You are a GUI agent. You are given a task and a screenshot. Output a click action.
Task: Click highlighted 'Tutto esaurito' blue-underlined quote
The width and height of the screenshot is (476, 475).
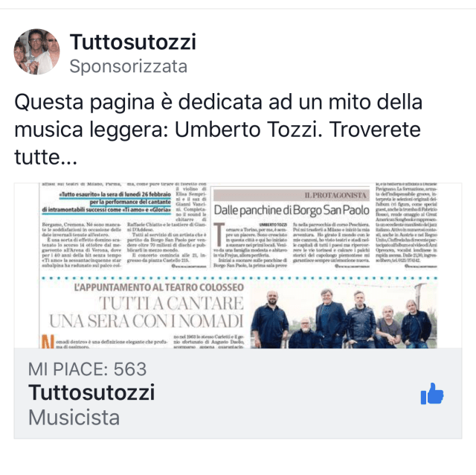(x=106, y=202)
